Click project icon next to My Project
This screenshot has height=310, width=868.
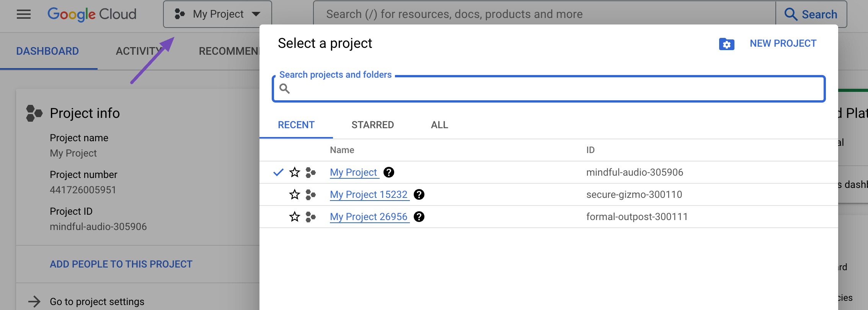310,173
